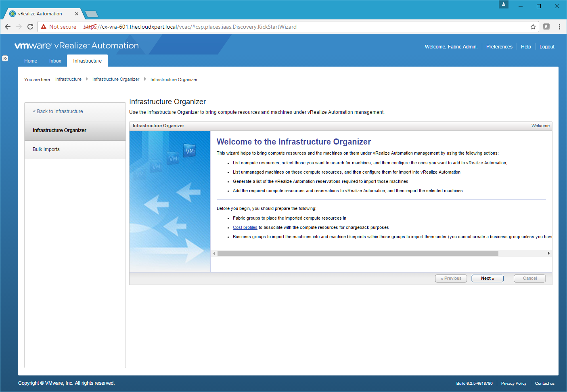
Task: Click the browser back arrow
Action: [8, 27]
